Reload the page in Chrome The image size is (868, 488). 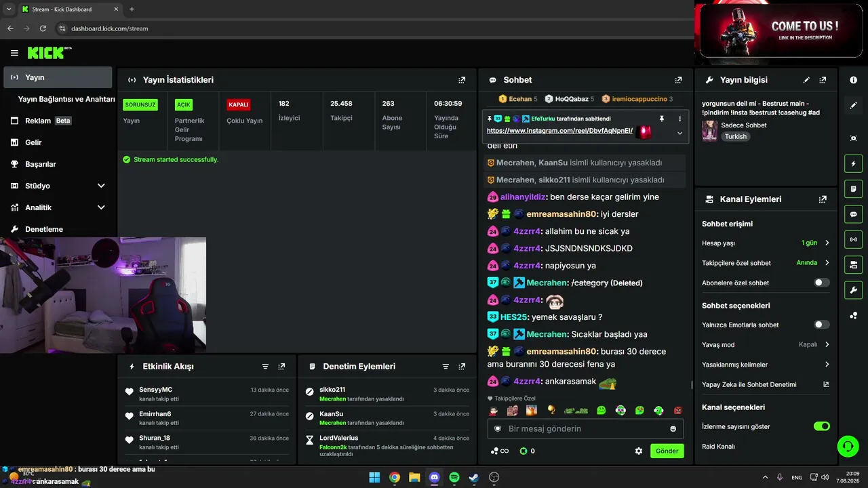pyautogui.click(x=43, y=28)
